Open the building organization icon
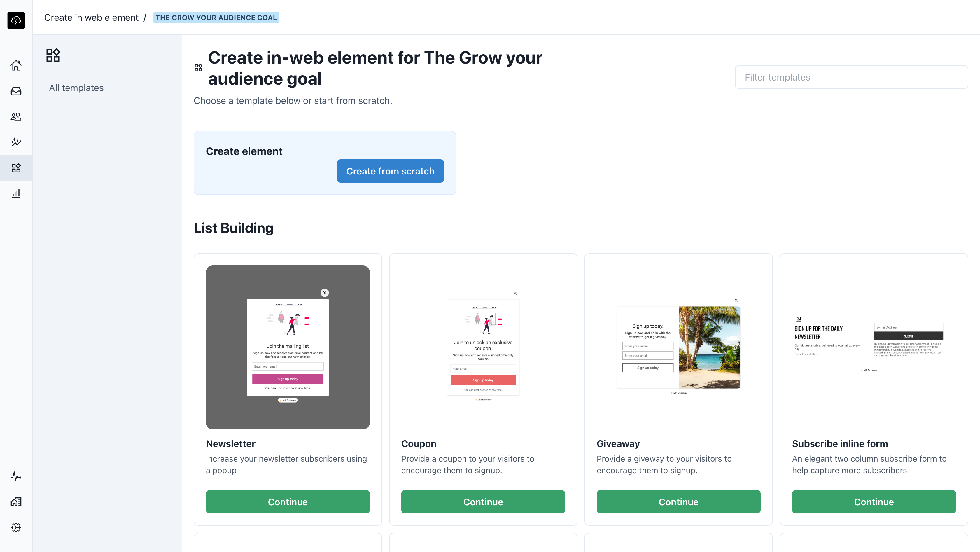 (x=16, y=502)
